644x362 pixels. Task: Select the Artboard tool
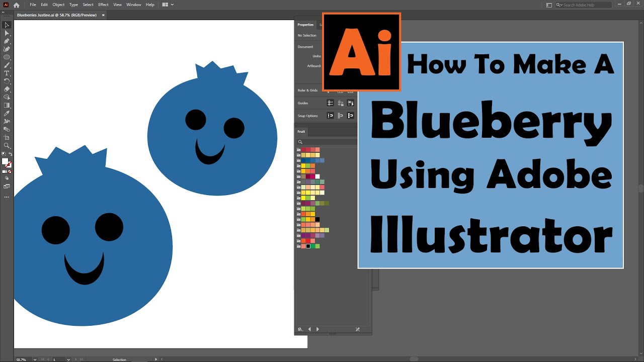(7, 137)
